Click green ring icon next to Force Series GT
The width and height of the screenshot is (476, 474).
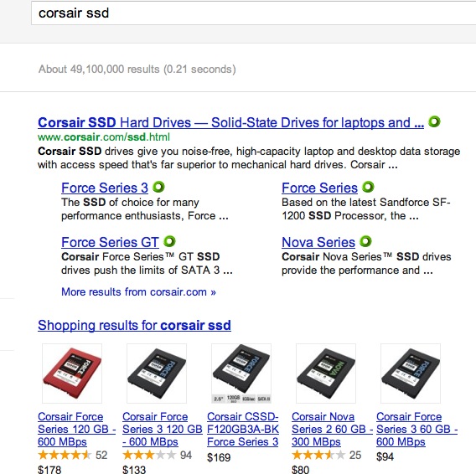tap(169, 241)
